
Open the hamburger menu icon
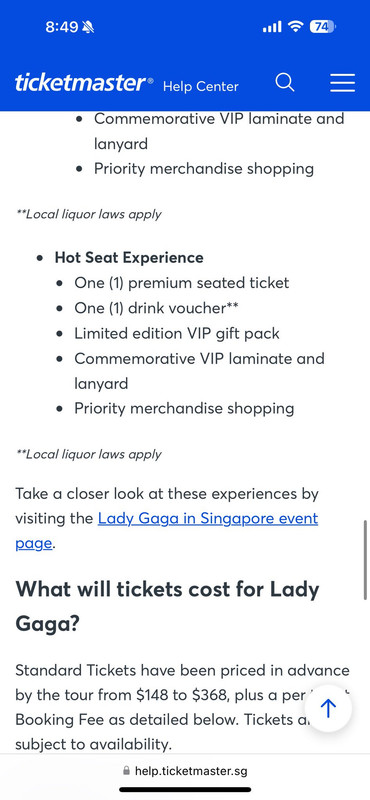tap(342, 83)
